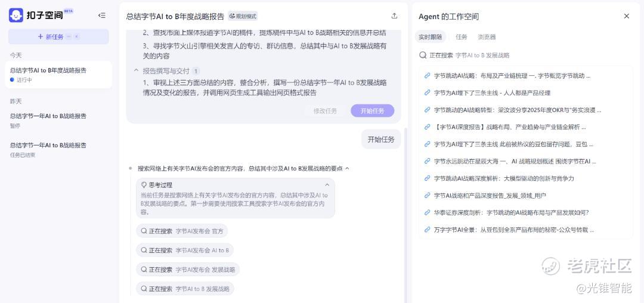Open the in-progress task 总结字节AI to B年度战略报告
Viewport: 644px width, 303px height.
point(58,75)
